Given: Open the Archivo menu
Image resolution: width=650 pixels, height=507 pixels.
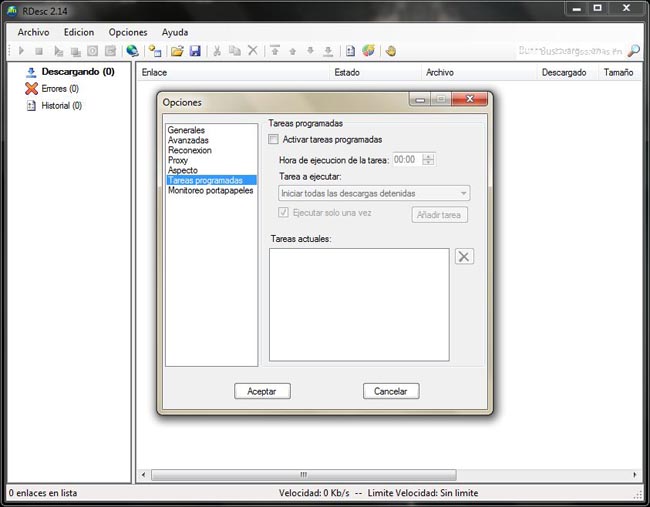Looking at the screenshot, I should [33, 32].
